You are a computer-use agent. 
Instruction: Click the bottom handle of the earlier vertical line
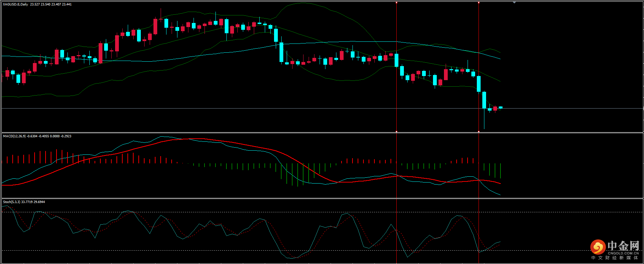tap(396, 131)
